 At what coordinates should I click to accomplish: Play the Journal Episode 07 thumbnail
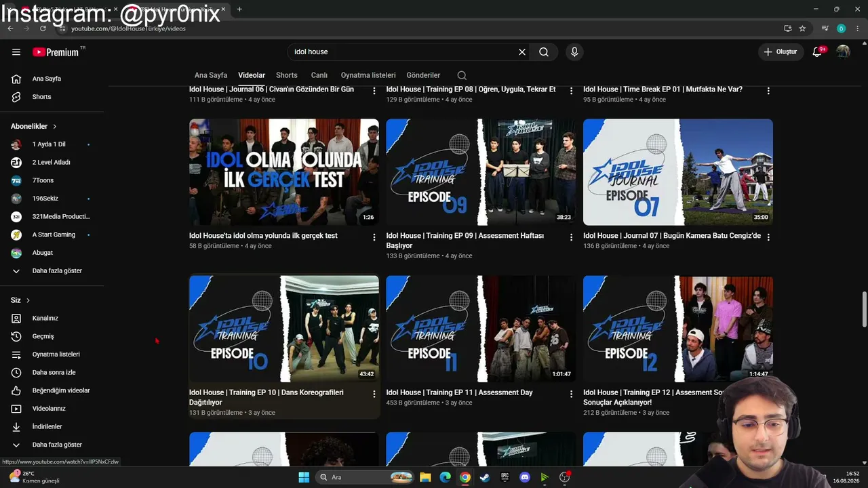point(678,172)
